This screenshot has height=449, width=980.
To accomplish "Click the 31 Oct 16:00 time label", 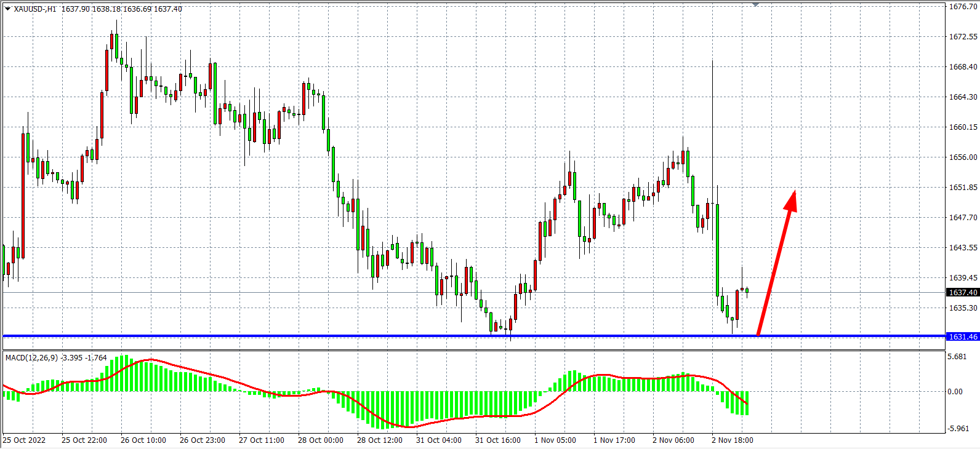I will click(x=497, y=440).
